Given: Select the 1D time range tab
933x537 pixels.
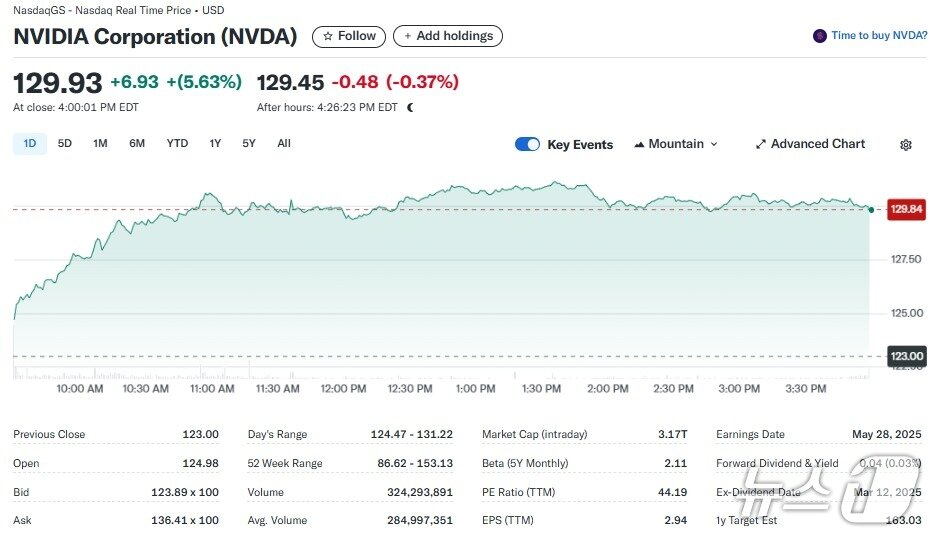Looking at the screenshot, I should tap(30, 144).
